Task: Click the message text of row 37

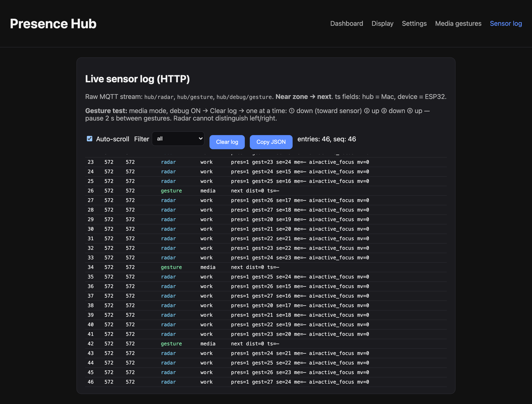Action: coord(300,296)
